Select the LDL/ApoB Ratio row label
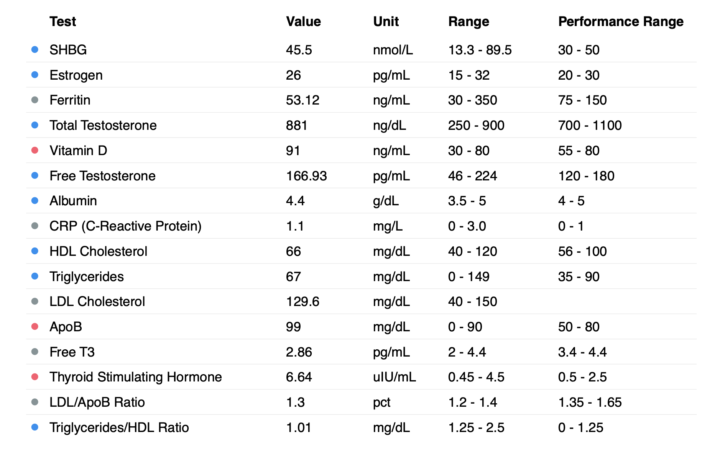The image size is (720, 455). (97, 402)
